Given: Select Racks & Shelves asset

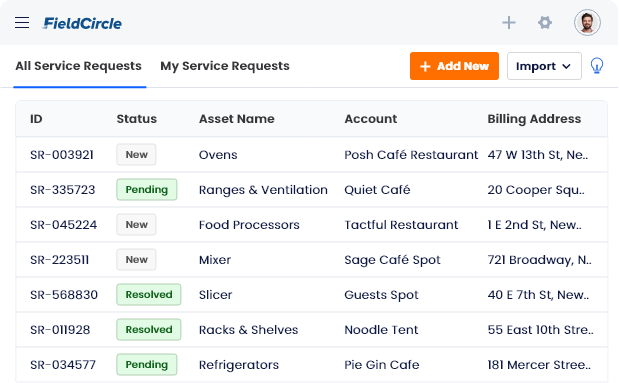Looking at the screenshot, I should point(248,330).
